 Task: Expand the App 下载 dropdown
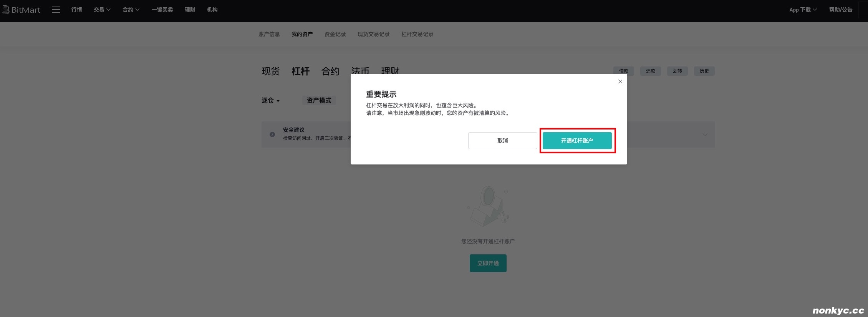[803, 10]
